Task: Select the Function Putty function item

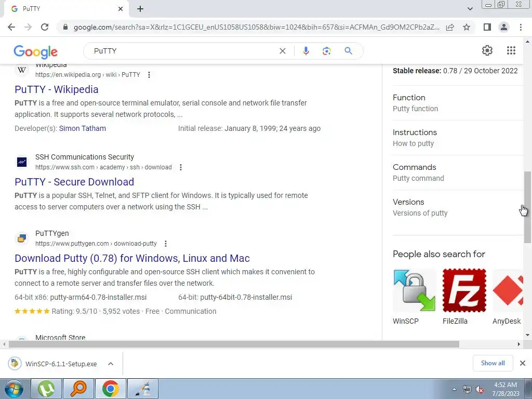Action: coord(458,103)
